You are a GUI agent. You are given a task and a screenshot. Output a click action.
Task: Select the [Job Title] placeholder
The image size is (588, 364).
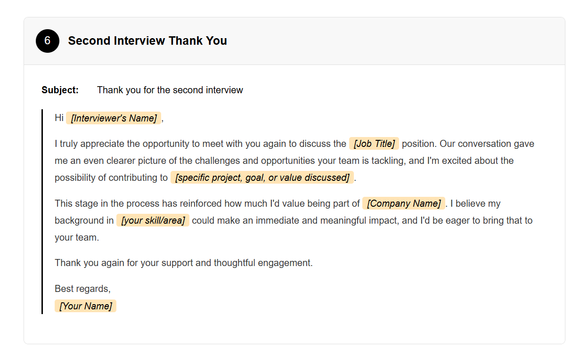tap(374, 144)
